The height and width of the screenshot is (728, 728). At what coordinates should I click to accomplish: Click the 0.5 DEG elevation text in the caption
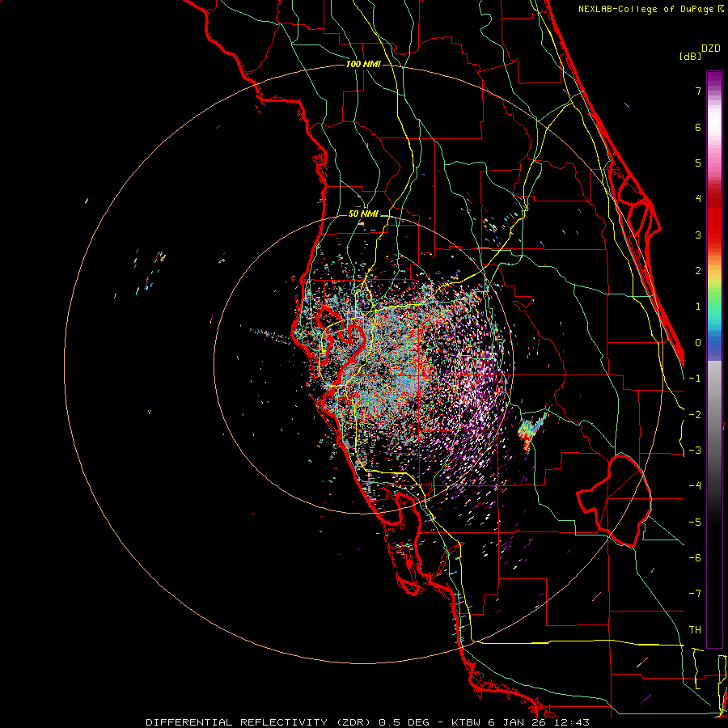click(405, 722)
